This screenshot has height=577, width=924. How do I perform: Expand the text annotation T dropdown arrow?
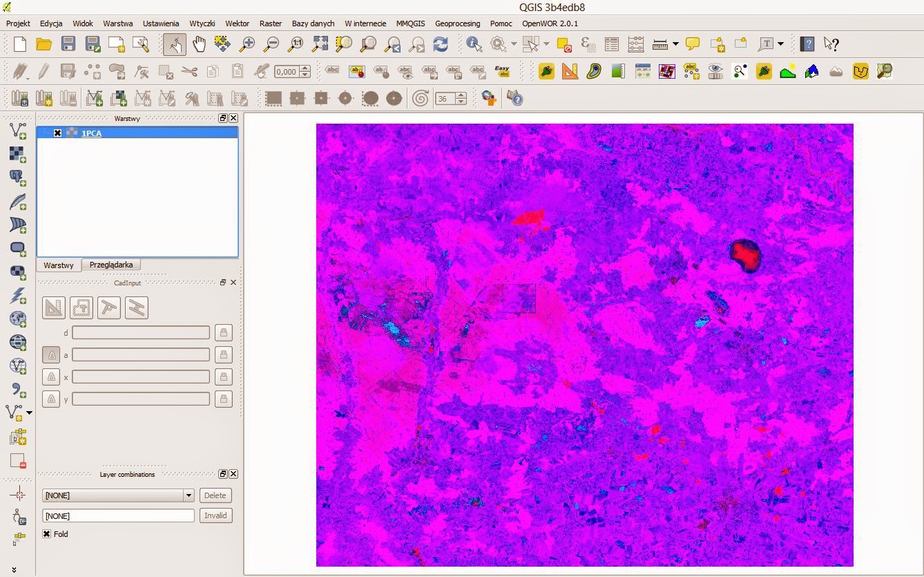click(780, 45)
